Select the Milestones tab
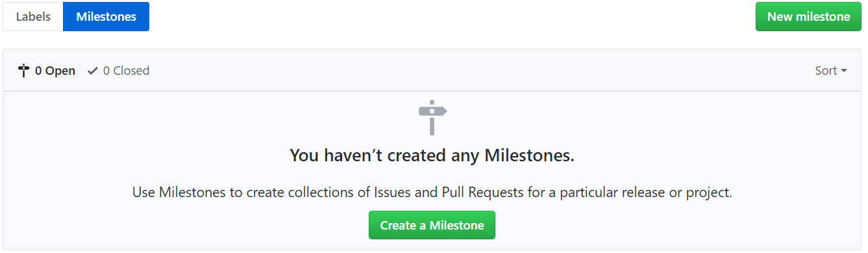868x253 pixels. pos(106,17)
